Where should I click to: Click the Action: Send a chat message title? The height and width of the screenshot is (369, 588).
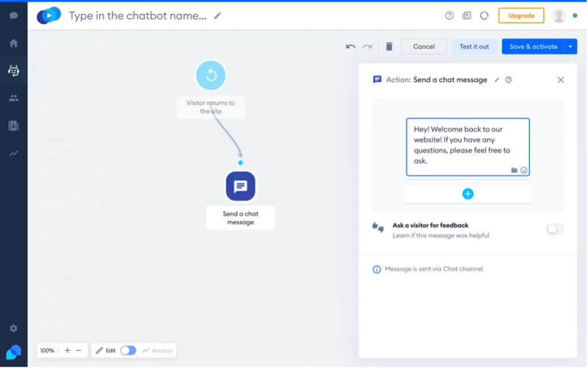click(436, 79)
